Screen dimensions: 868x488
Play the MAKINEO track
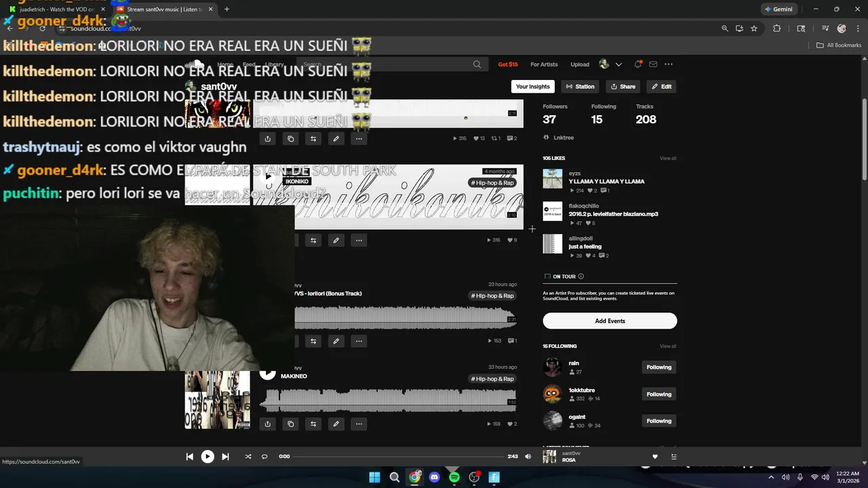[268, 373]
